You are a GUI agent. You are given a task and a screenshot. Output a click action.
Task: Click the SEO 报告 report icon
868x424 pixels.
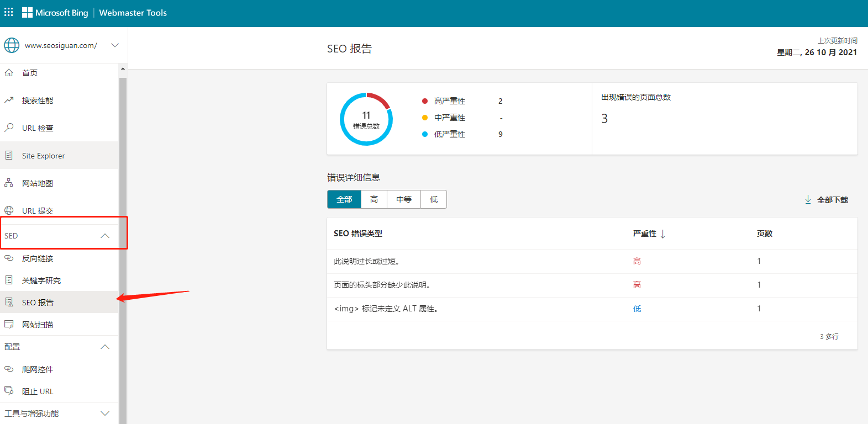[x=9, y=302]
